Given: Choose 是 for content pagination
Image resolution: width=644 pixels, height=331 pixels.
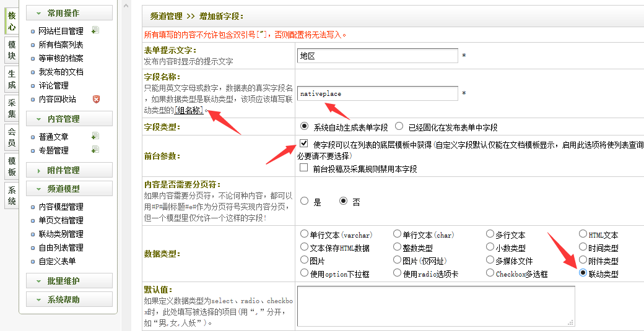Looking at the screenshot, I should (305, 201).
